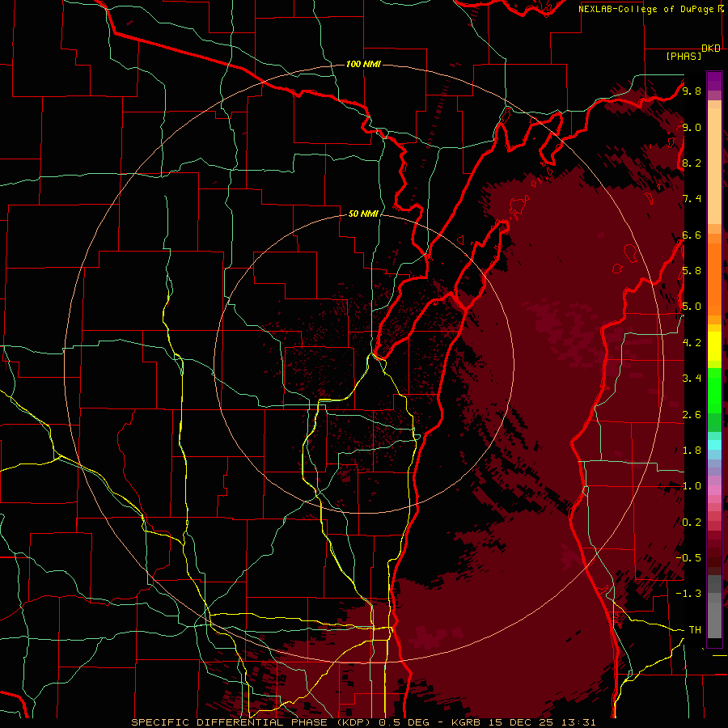Pick the pink segment of the color bar
Image resolution: width=728 pixels, height=728 pixels.
[x=714, y=490]
